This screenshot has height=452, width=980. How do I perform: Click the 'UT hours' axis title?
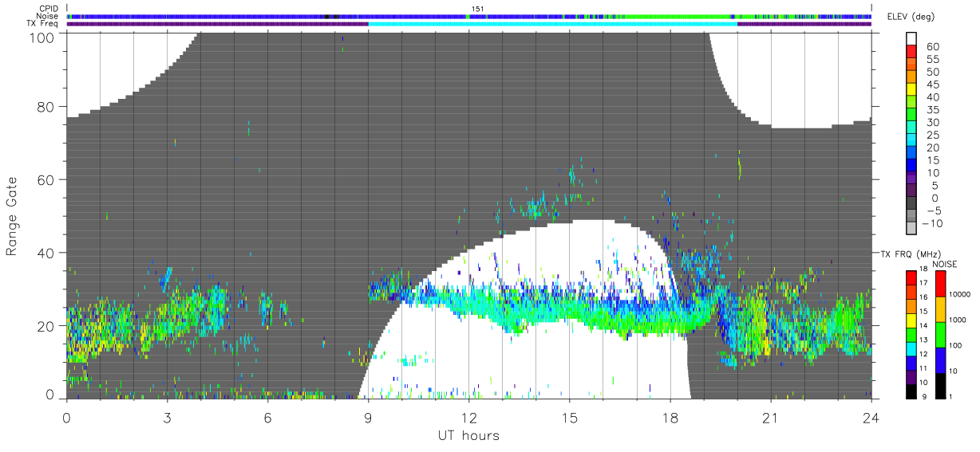(468, 435)
